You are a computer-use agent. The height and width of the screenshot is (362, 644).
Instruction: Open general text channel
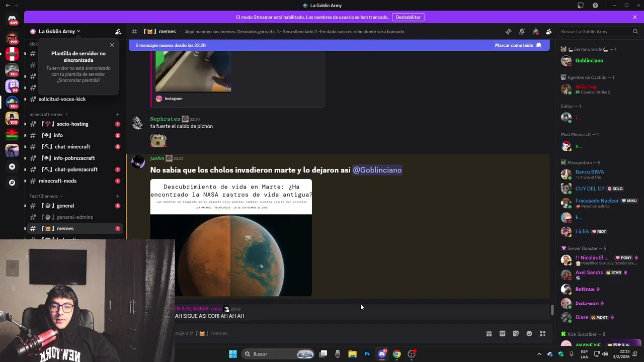(75, 206)
